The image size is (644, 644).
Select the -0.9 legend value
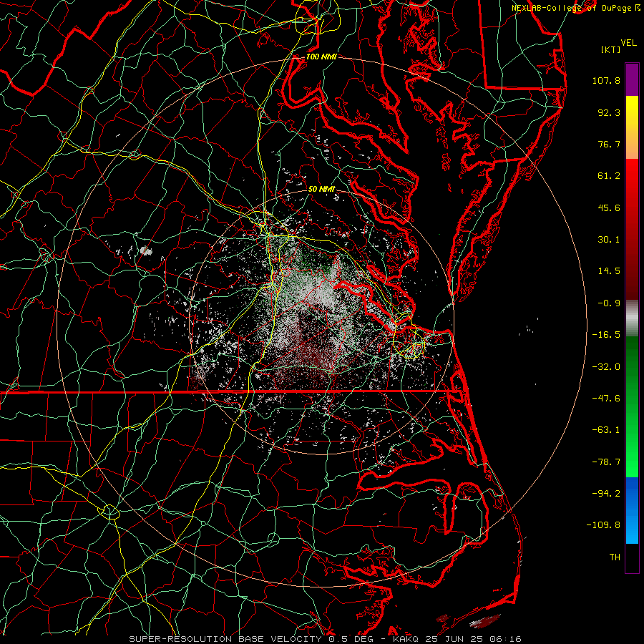coord(609,303)
